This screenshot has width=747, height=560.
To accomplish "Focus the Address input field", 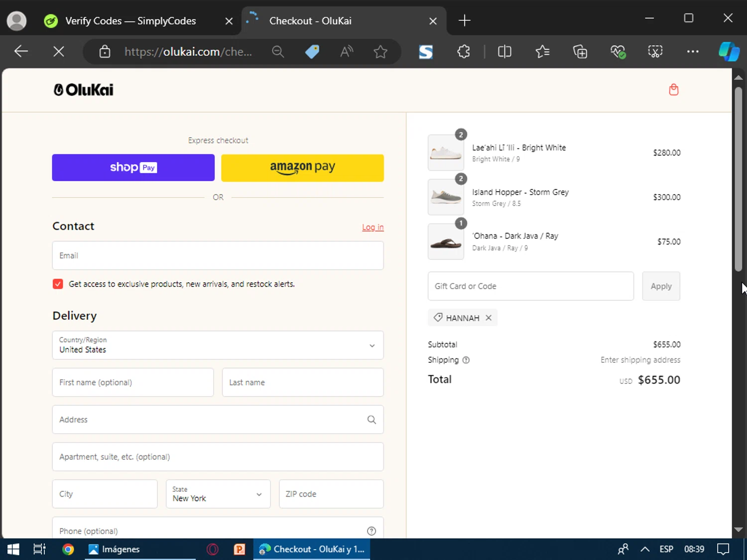I will [218, 420].
